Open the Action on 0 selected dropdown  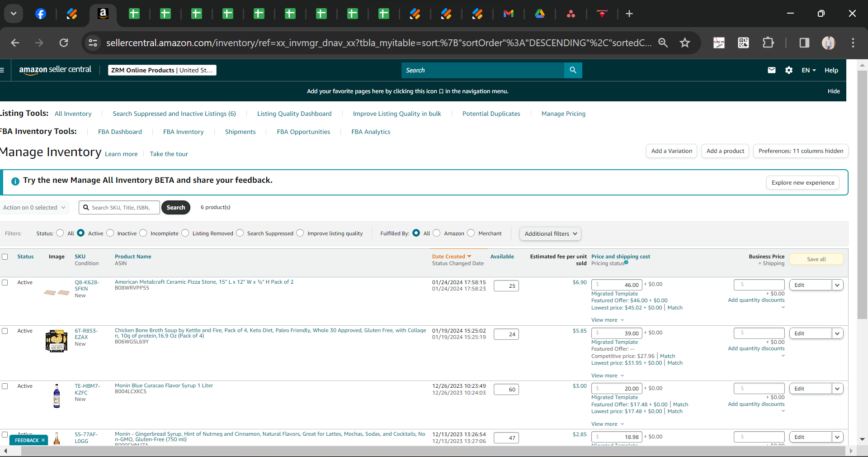(x=34, y=207)
